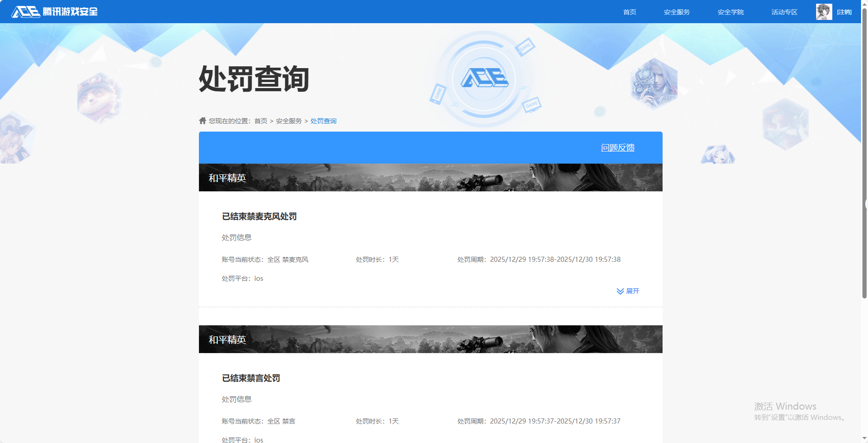Image resolution: width=868 pixels, height=443 pixels.
Task: Click 首页 in the top navigation
Action: point(629,12)
